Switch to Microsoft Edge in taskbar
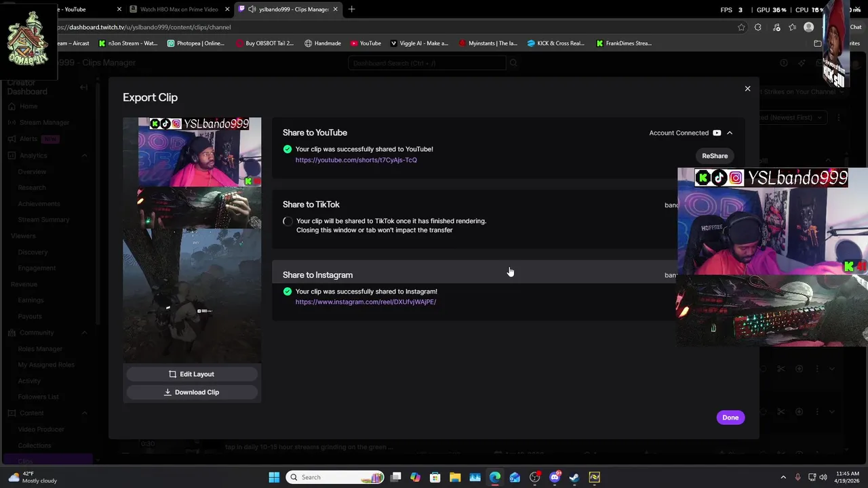 (x=495, y=477)
